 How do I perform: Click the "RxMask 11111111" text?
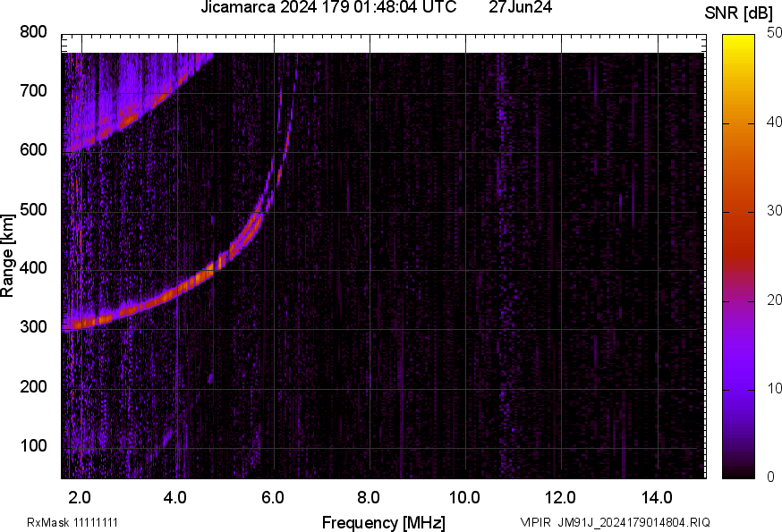point(72,522)
